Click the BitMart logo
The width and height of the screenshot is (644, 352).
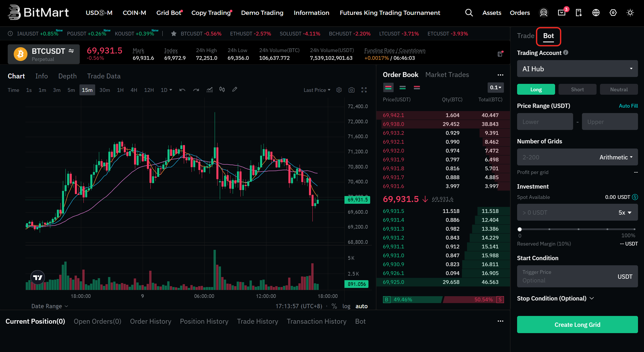38,13
